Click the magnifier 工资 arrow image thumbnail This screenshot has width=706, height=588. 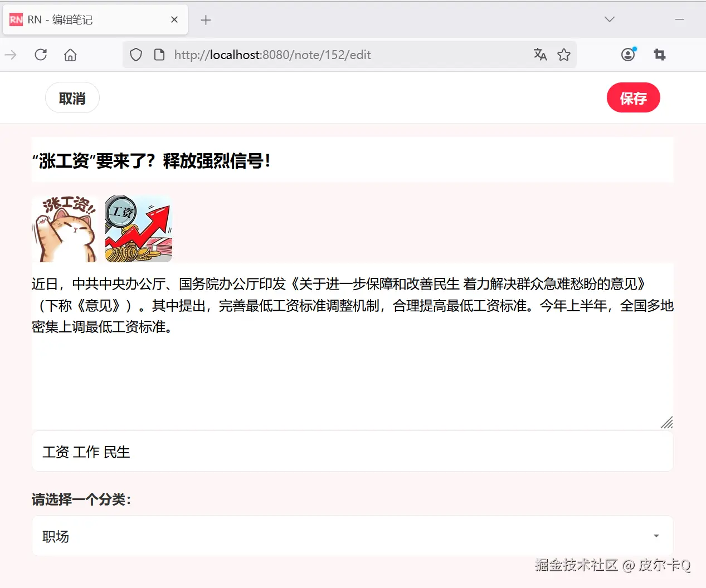(x=138, y=228)
